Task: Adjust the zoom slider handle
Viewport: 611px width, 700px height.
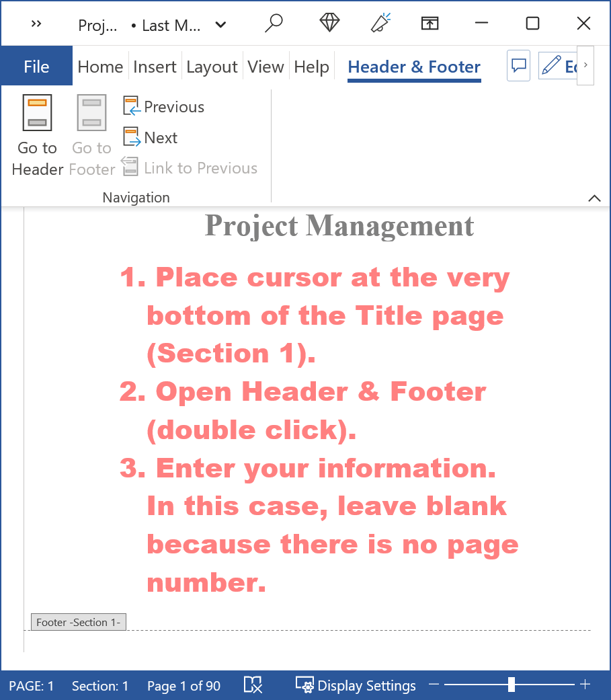Action: (512, 685)
